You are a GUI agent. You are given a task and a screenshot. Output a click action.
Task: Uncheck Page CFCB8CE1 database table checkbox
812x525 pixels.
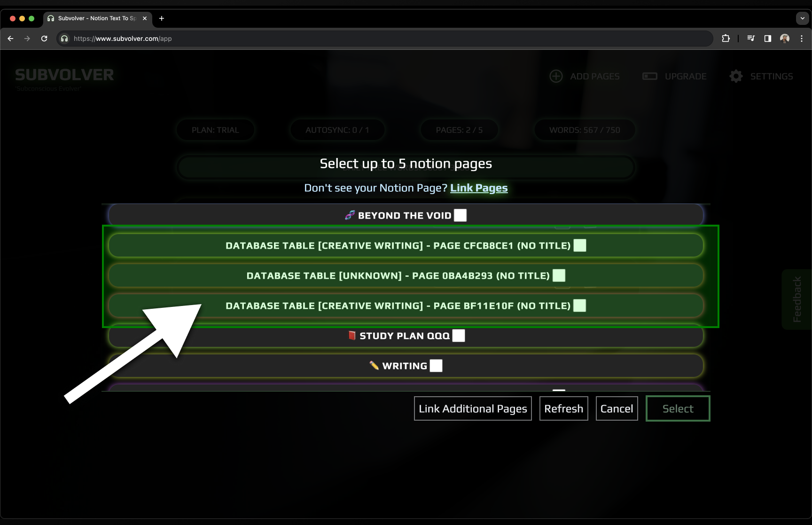pyautogui.click(x=580, y=245)
